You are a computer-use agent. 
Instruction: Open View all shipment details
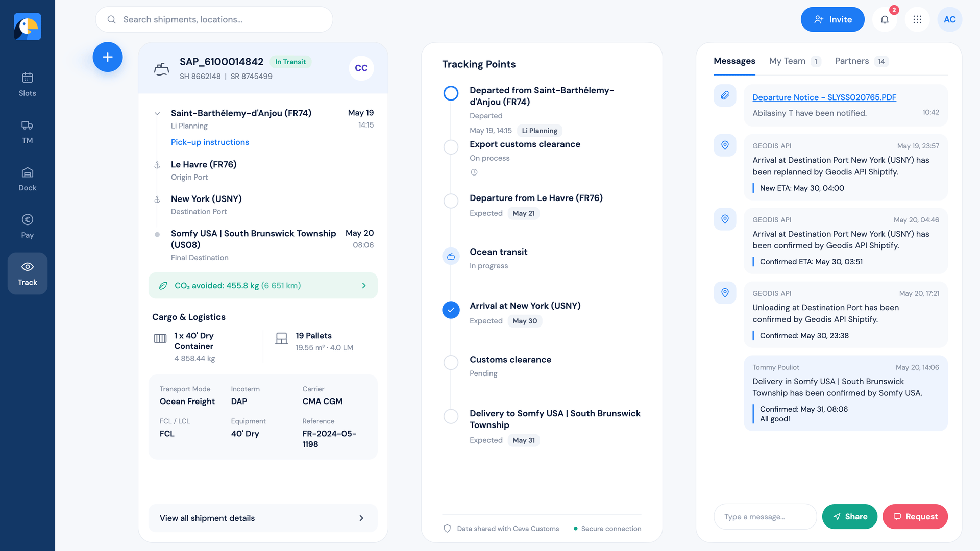(x=263, y=518)
